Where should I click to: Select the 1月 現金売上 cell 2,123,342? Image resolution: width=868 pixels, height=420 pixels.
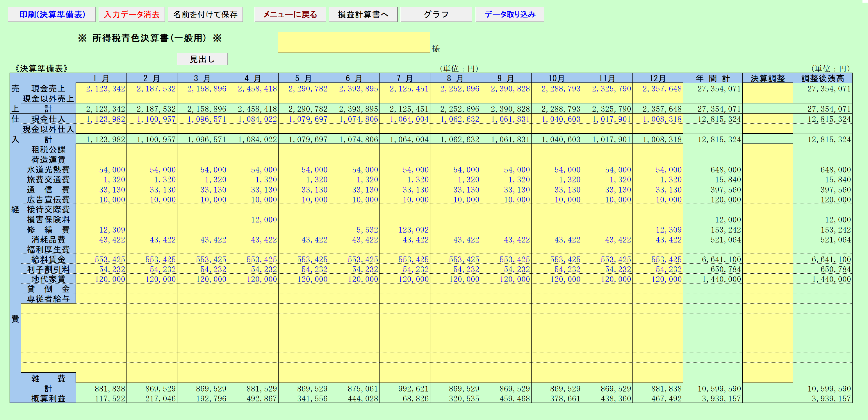pyautogui.click(x=101, y=89)
